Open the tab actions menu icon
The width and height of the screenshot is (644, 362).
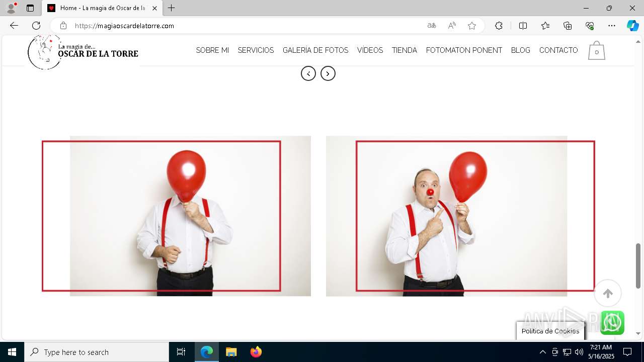(x=30, y=8)
